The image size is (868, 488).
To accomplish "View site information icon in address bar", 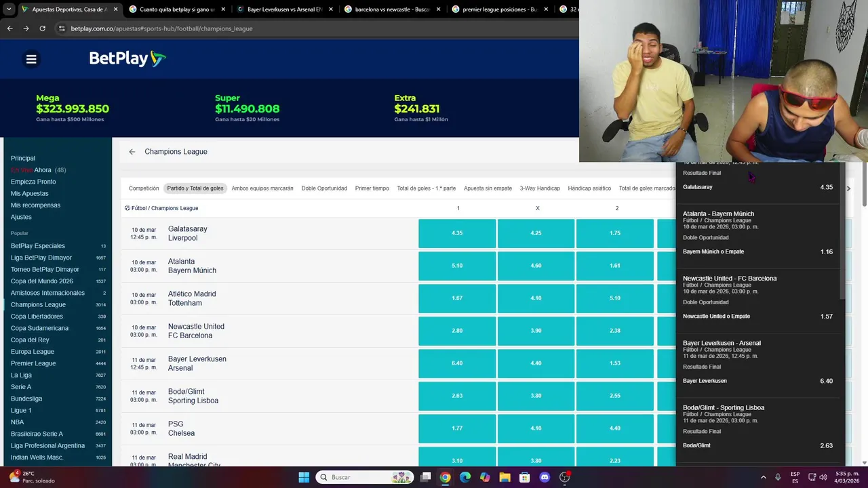I will pyautogui.click(x=62, y=28).
